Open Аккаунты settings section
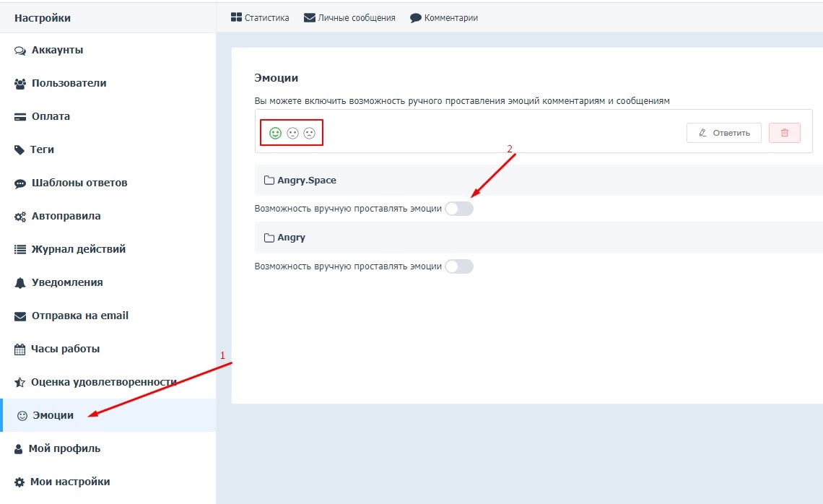The height and width of the screenshot is (504, 823). [108, 51]
